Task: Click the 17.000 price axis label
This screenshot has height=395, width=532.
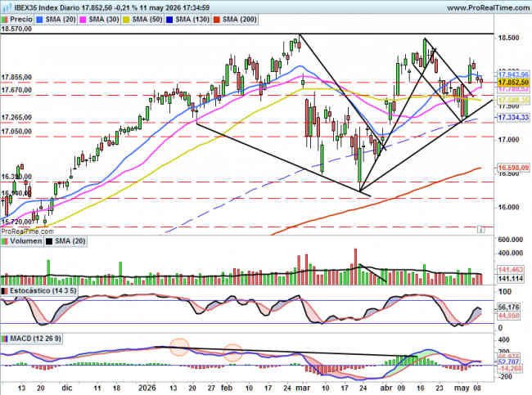Action: [508, 140]
